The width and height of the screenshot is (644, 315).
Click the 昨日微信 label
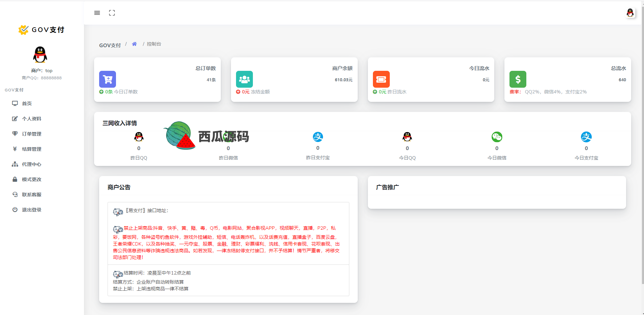(x=228, y=158)
